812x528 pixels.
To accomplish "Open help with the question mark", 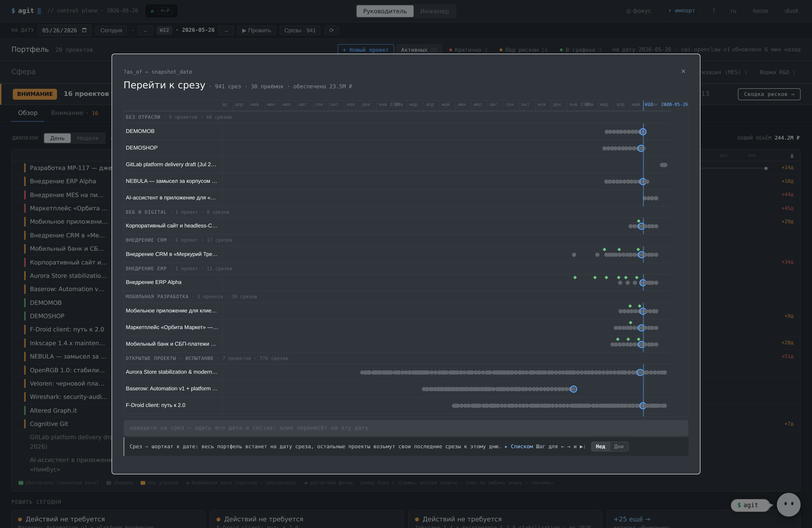I will [x=713, y=11].
